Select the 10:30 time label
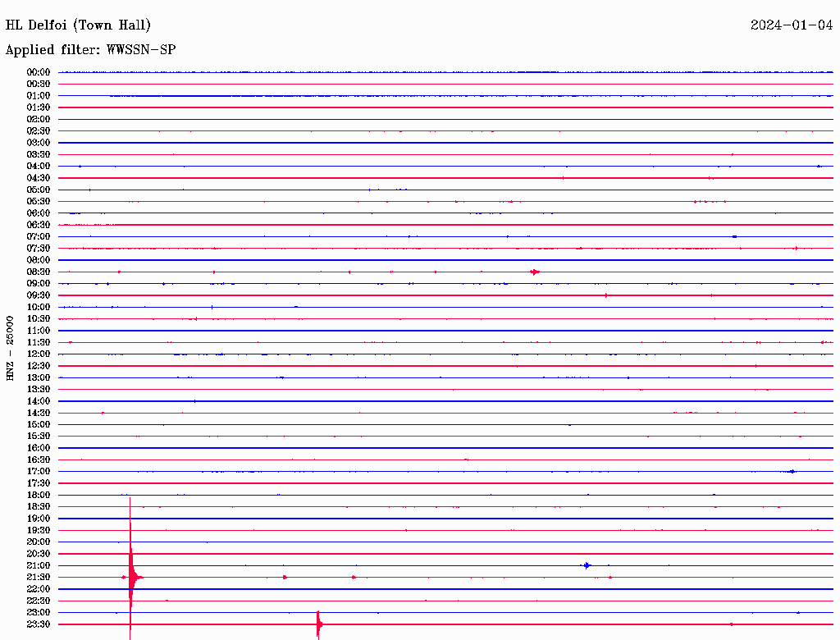840x640 pixels. point(39,319)
